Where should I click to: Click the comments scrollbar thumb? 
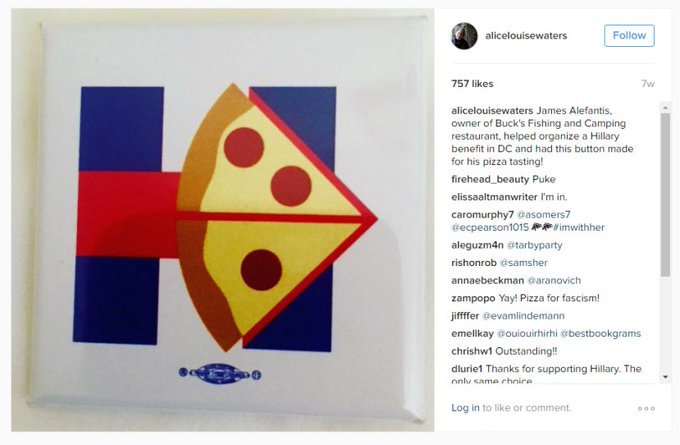point(665,195)
